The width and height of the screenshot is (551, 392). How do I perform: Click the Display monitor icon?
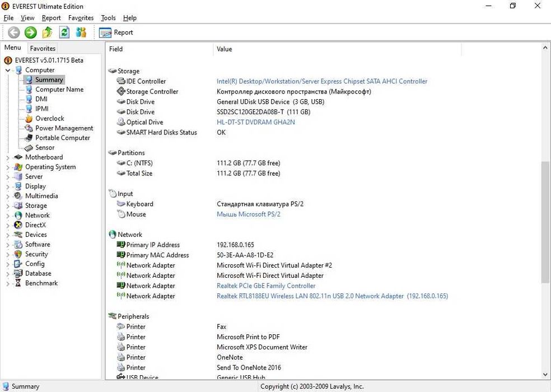tap(18, 186)
